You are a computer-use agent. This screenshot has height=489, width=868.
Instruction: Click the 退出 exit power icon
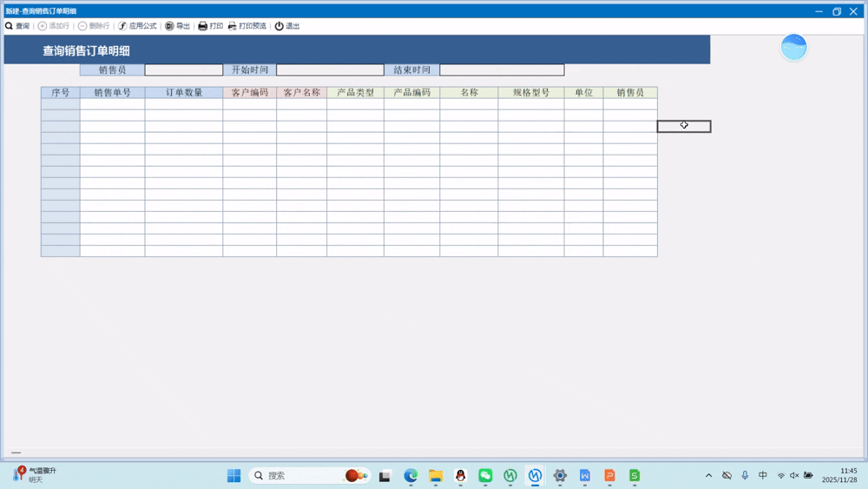(x=279, y=26)
